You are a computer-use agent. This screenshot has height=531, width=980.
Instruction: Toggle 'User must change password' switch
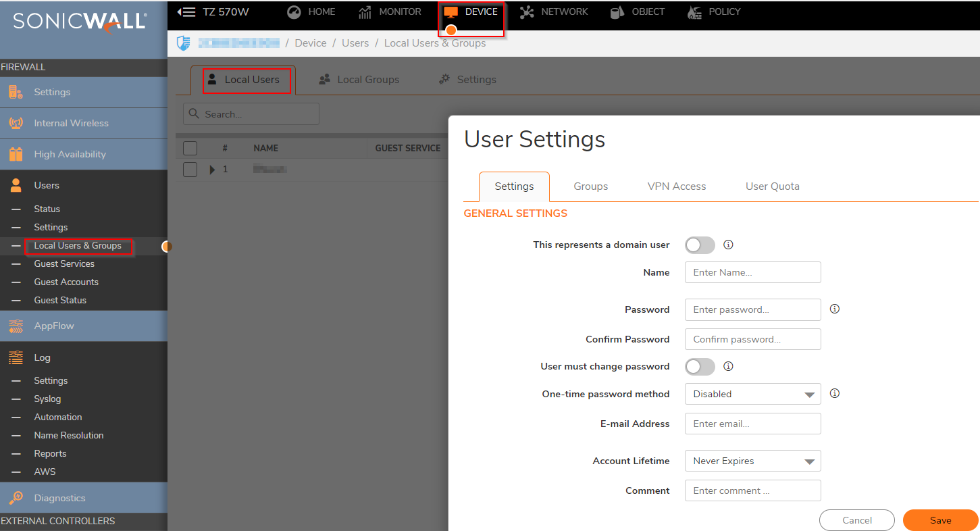(x=700, y=367)
